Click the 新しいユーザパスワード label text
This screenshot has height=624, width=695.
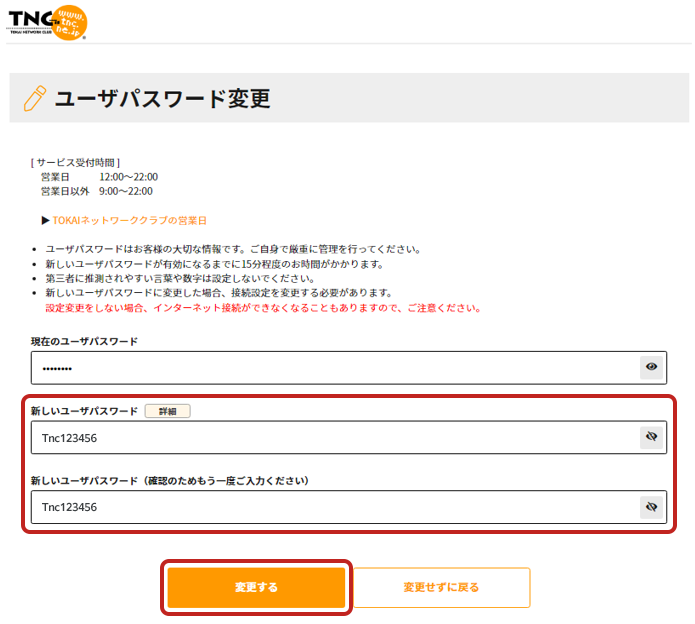pos(84,411)
